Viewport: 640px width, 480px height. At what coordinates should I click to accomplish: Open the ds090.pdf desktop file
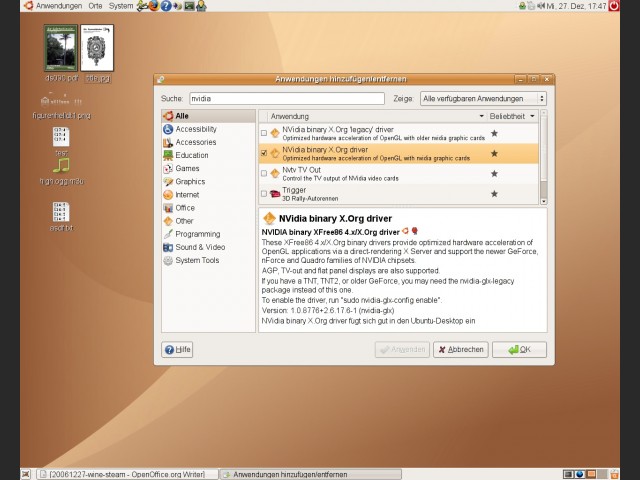click(61, 53)
